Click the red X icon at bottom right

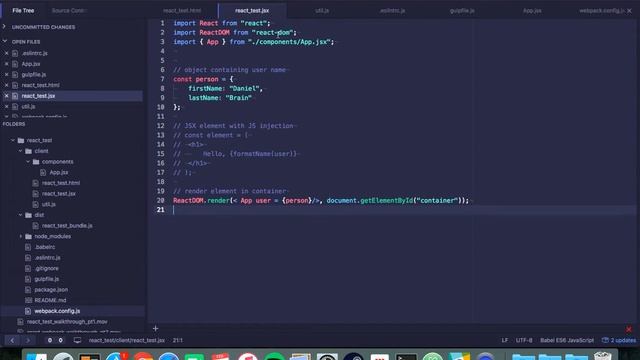629,329
